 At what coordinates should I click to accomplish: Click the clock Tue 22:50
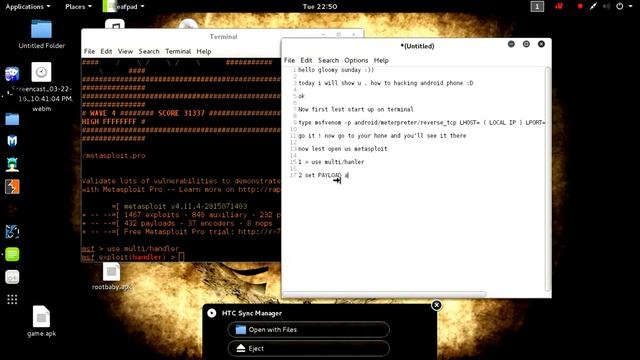point(320,7)
